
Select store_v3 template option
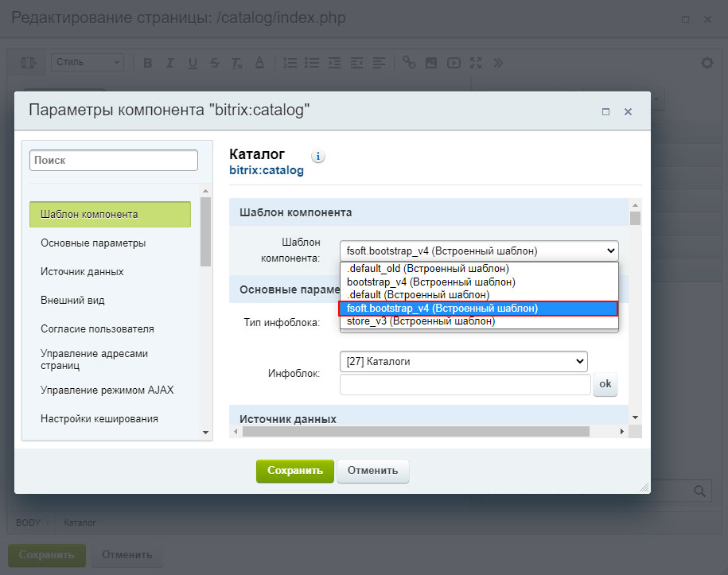pyautogui.click(x=421, y=321)
